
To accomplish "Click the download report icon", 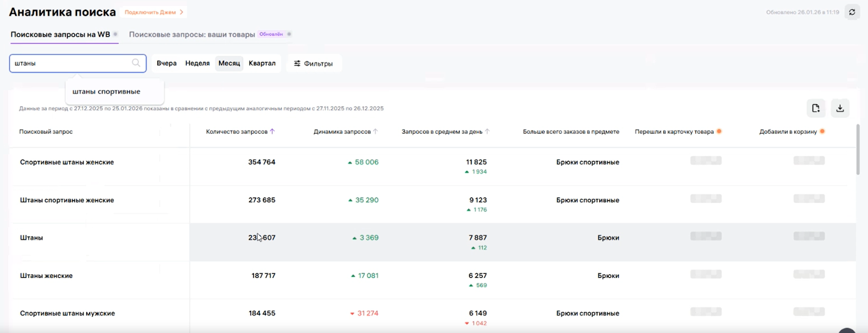I will click(x=840, y=108).
